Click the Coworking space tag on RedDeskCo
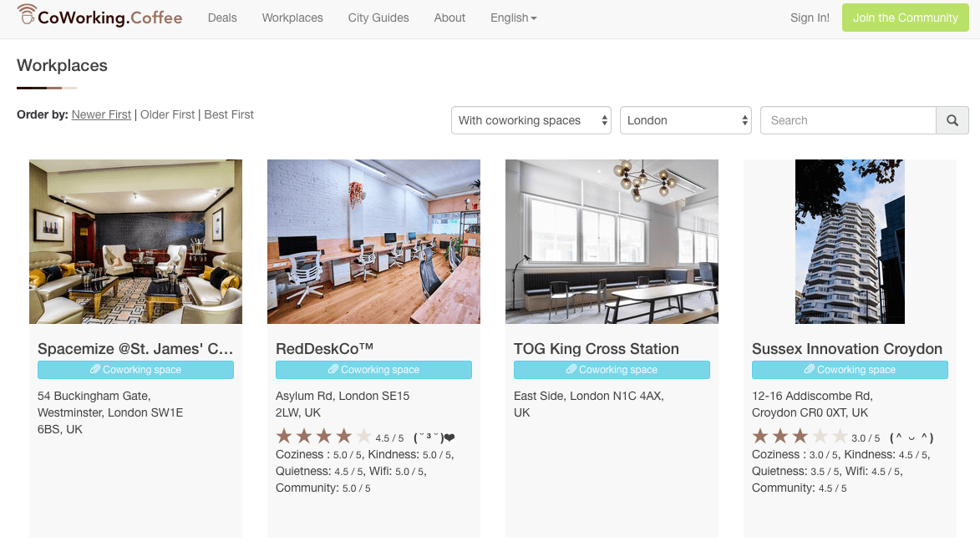The height and width of the screenshot is (546, 980). pyautogui.click(x=373, y=370)
